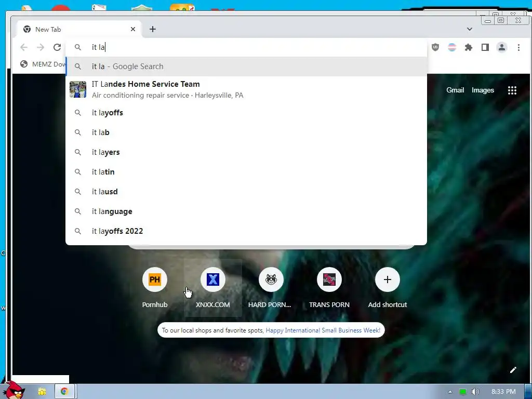532x399 pixels.
Task: Open the uBlock shield extension icon
Action: [435, 47]
